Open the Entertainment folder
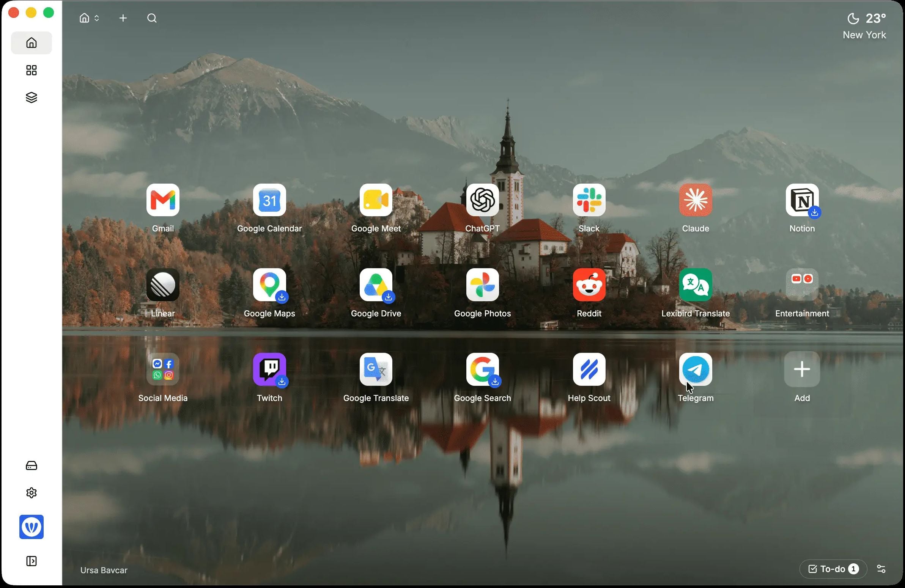 (802, 285)
